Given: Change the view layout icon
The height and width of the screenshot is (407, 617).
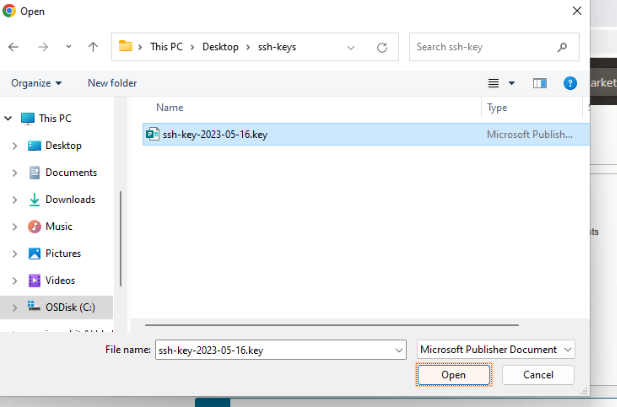Looking at the screenshot, I should click(x=493, y=83).
